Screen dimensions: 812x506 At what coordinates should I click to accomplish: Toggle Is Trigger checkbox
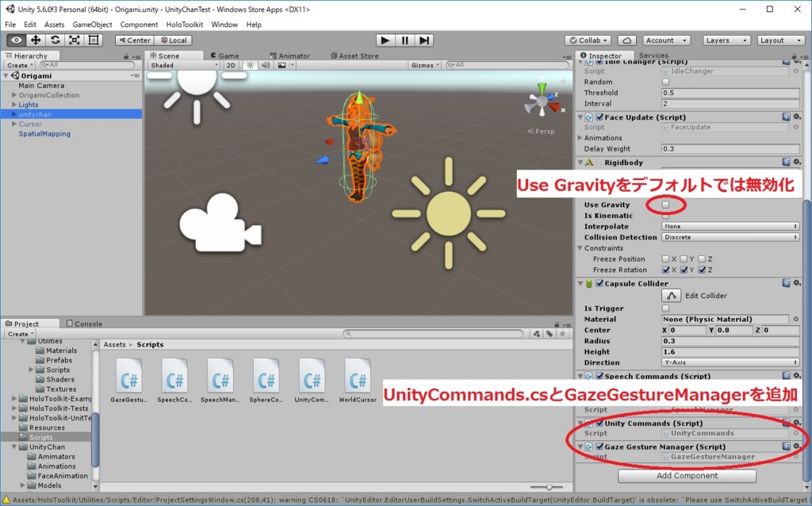[665, 309]
